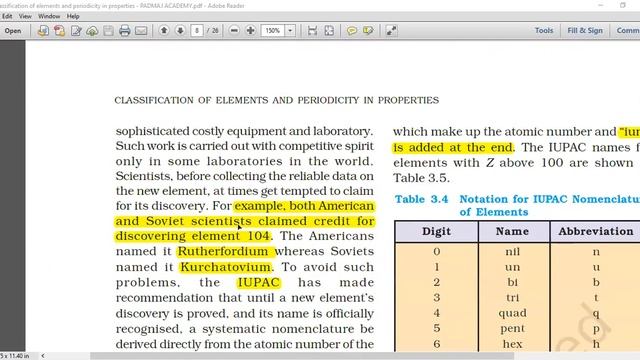Restore down the Adobe Reader window
640x360 pixels.
(622, 5)
